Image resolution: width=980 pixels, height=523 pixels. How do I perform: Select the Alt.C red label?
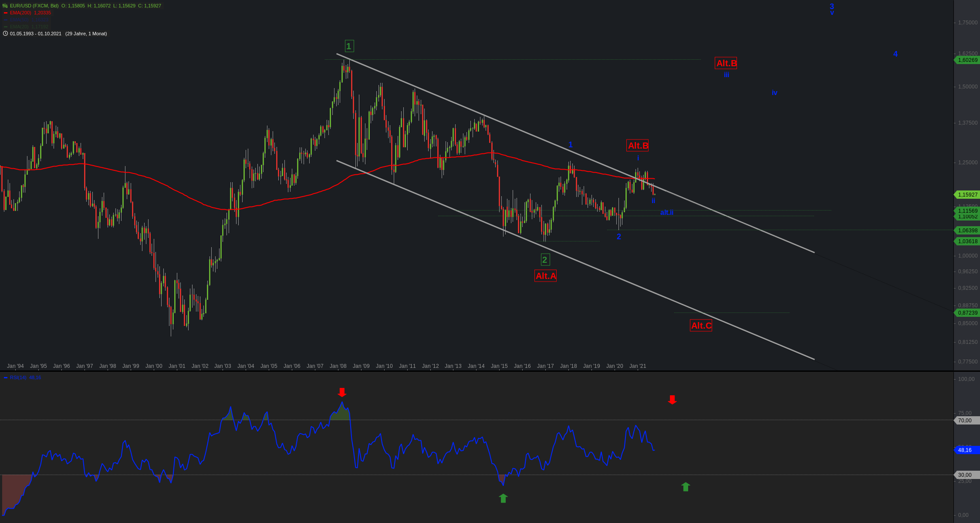(701, 326)
